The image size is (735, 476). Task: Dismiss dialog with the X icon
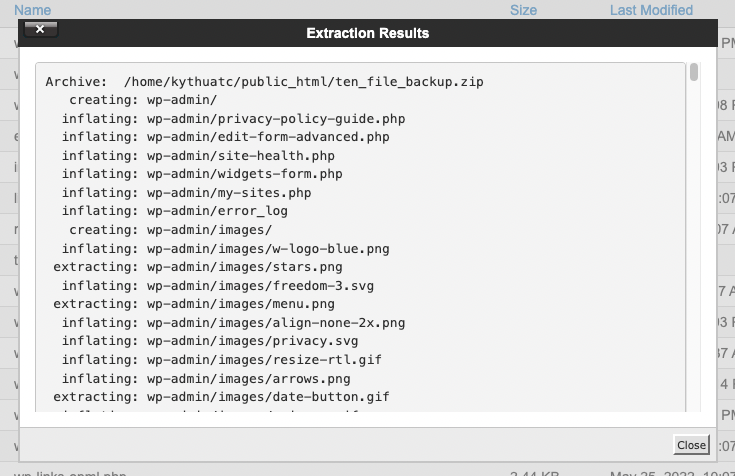[40, 30]
